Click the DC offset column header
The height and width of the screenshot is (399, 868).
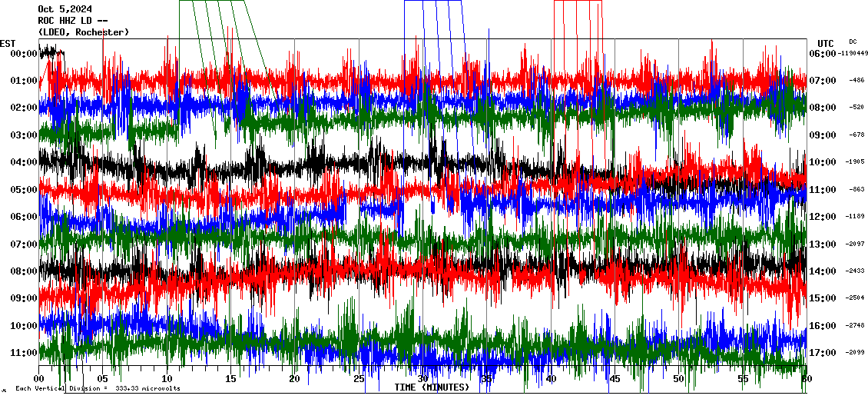(x=853, y=42)
